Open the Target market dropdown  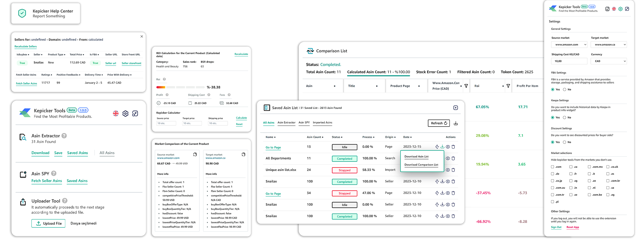[x=609, y=44]
